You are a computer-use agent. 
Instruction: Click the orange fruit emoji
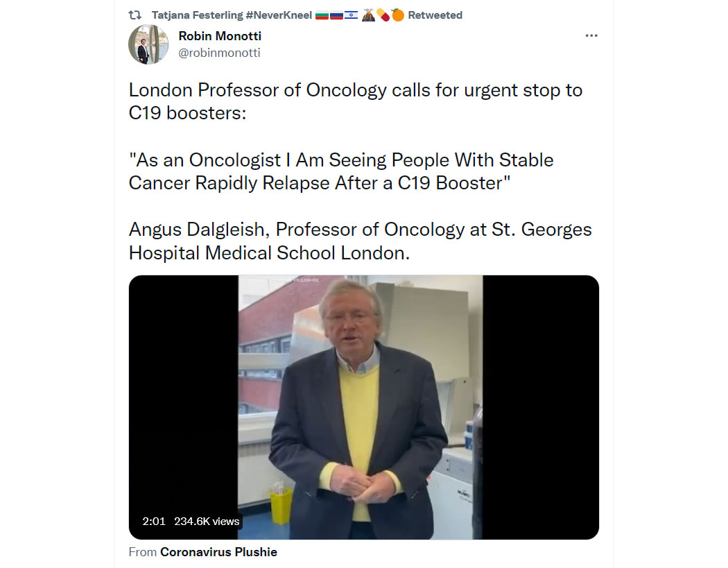pos(398,15)
